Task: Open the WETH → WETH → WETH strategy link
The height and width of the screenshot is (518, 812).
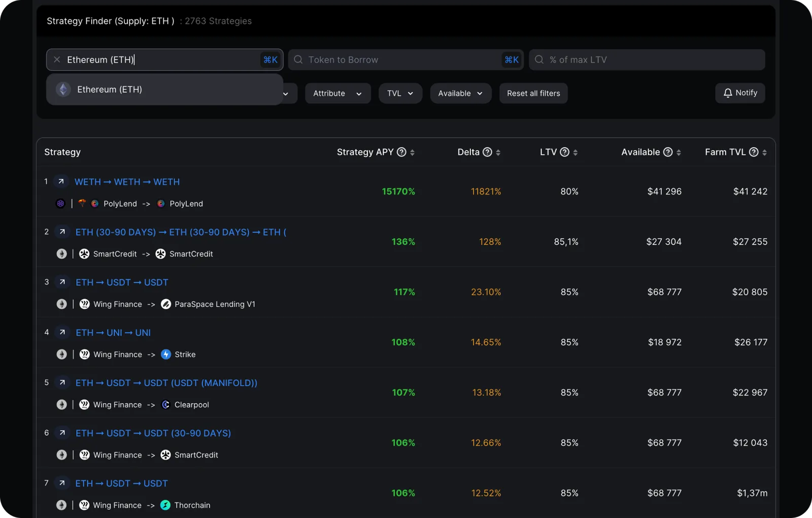Action: (127, 182)
